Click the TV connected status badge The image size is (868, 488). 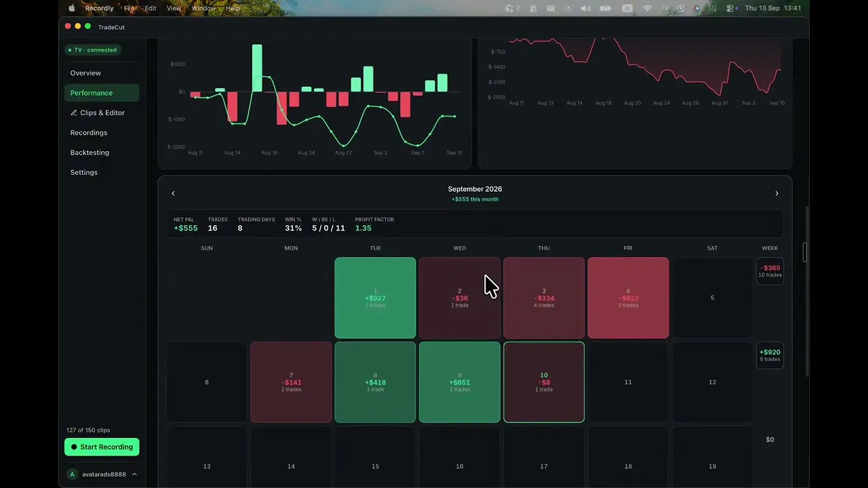[92, 49]
